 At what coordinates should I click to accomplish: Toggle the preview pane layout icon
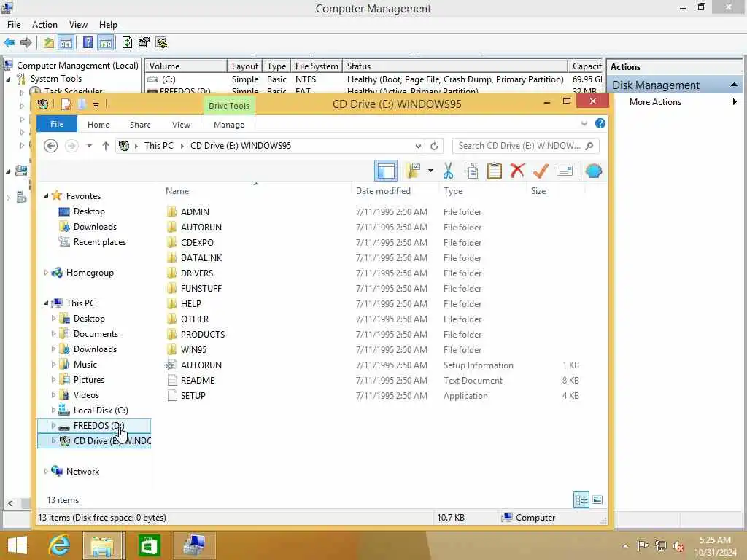(386, 171)
